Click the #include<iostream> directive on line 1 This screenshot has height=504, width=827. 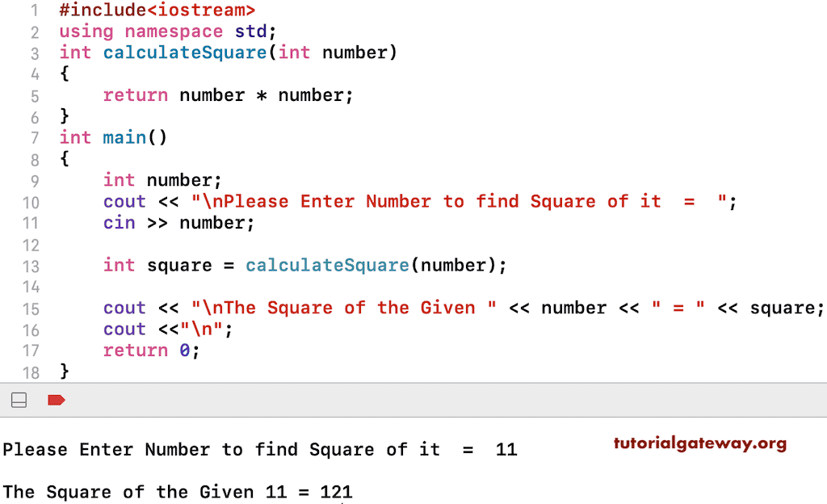157,10
